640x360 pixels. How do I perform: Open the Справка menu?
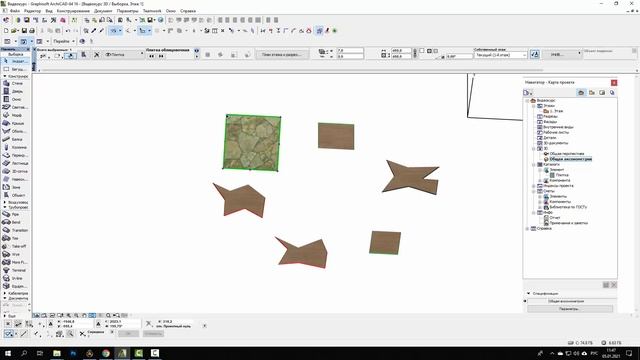pyautogui.click(x=188, y=11)
